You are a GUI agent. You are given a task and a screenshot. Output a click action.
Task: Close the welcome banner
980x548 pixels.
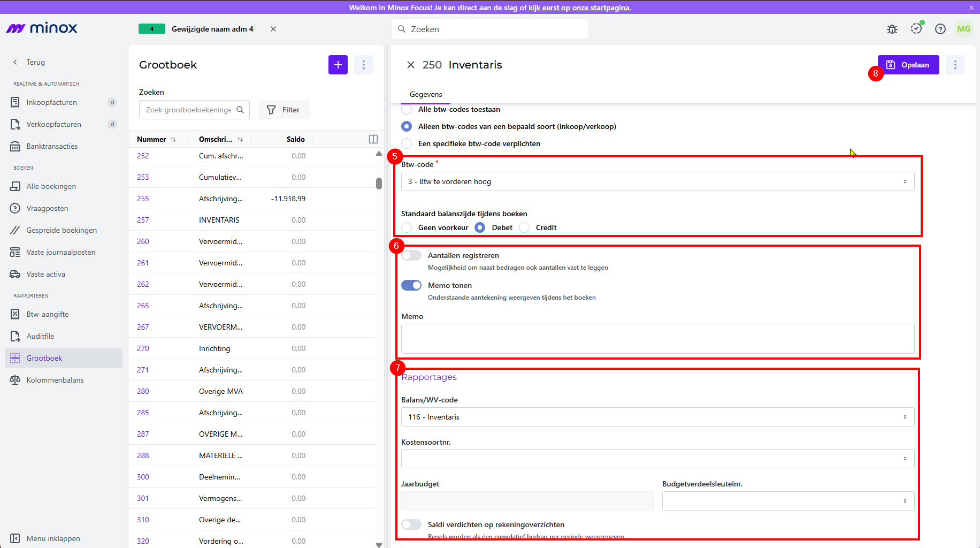click(x=971, y=7)
